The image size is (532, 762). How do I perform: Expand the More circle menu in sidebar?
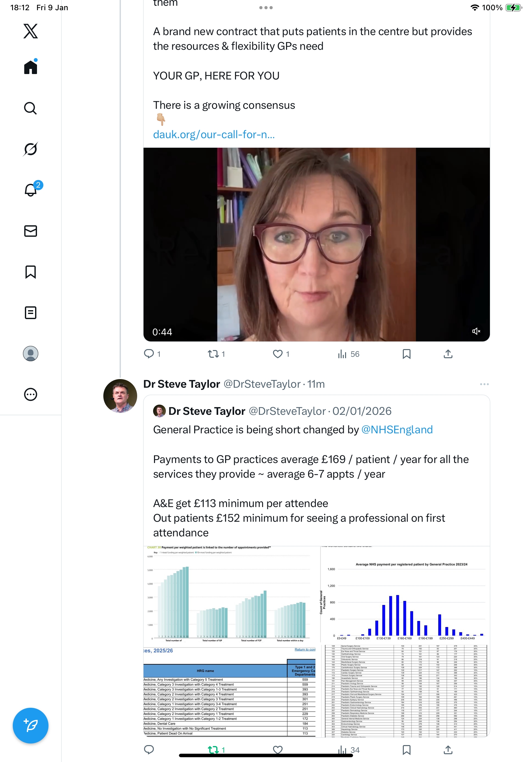coord(31,394)
